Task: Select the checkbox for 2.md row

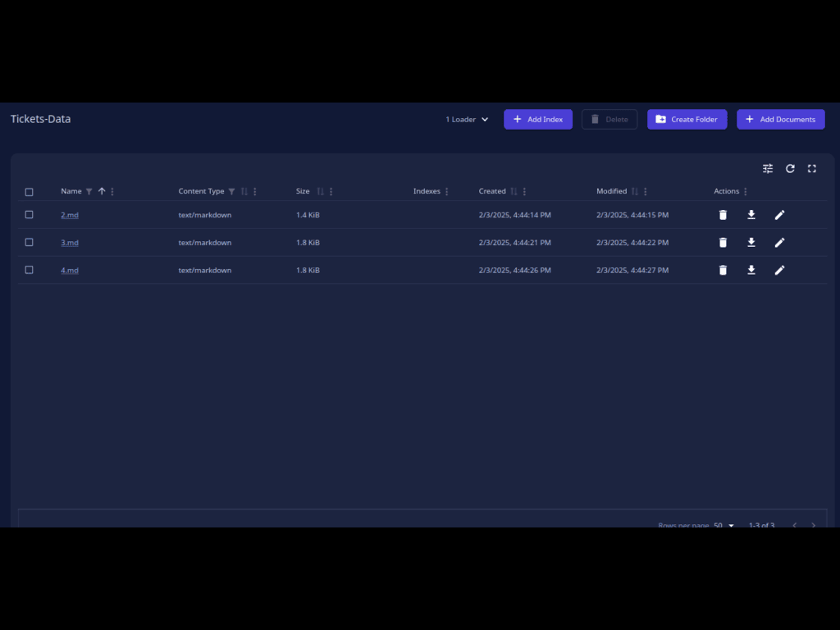Action: coord(29,215)
